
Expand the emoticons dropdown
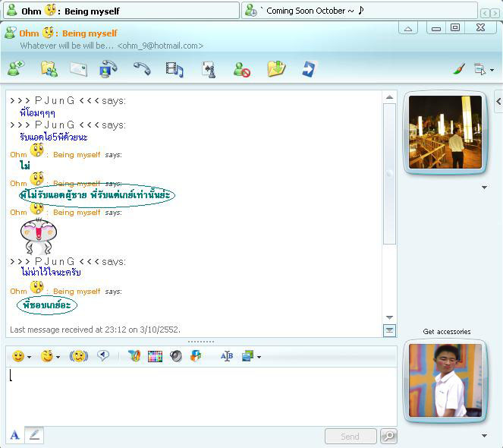(30, 356)
